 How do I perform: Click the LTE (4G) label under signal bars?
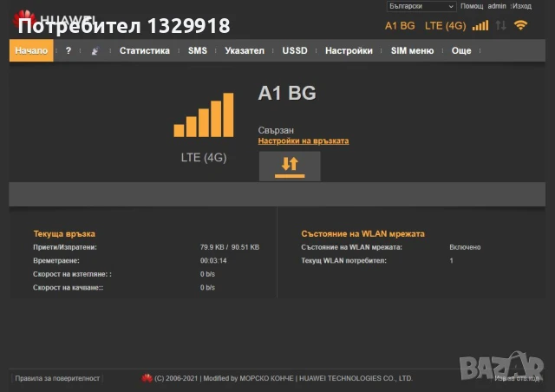coord(204,158)
